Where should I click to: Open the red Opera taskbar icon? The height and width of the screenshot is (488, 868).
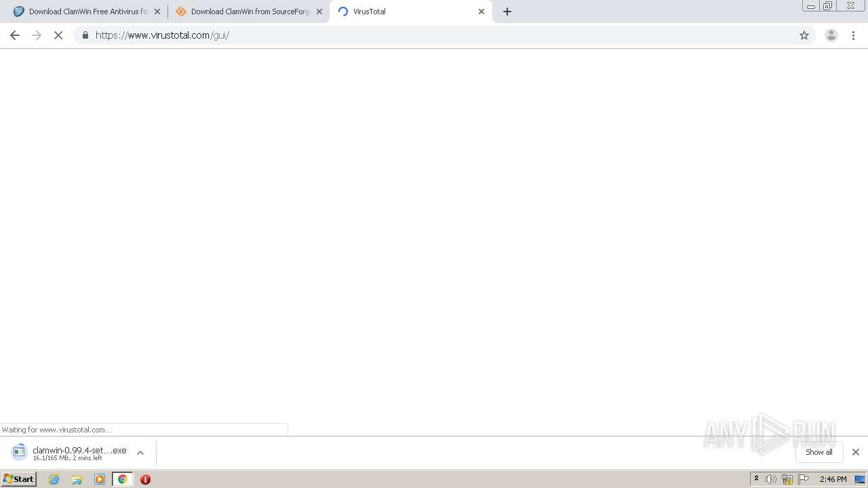(x=145, y=479)
